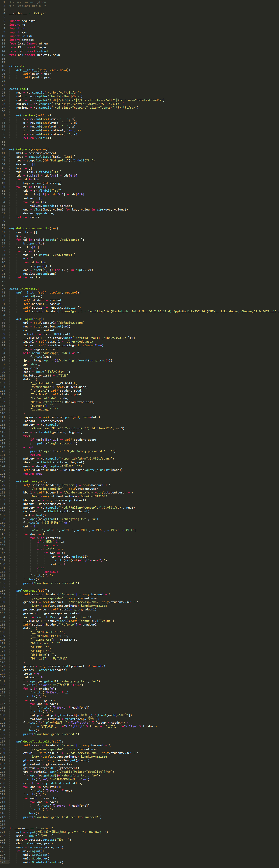Click the 'txtSecretCode' dictionary key
Screen dimensions: 279x868
[43, 398]
